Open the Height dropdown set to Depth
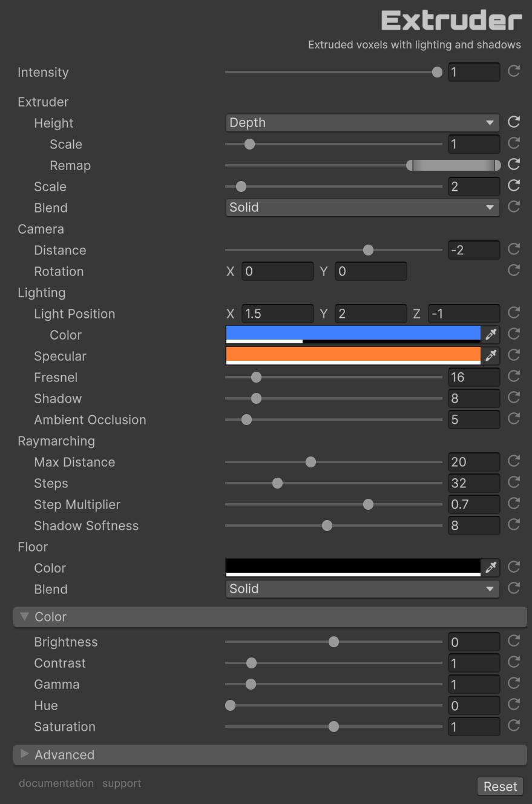 [362, 123]
